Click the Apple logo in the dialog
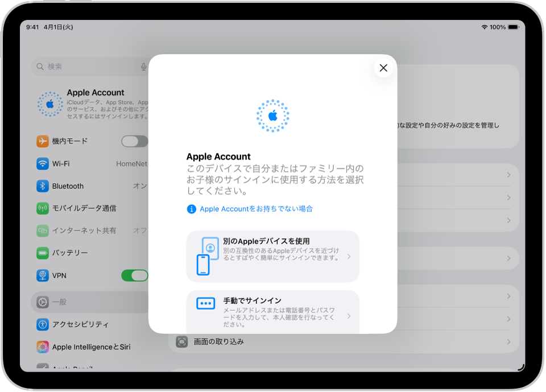Viewport: 546px width, 392px height. (x=273, y=115)
